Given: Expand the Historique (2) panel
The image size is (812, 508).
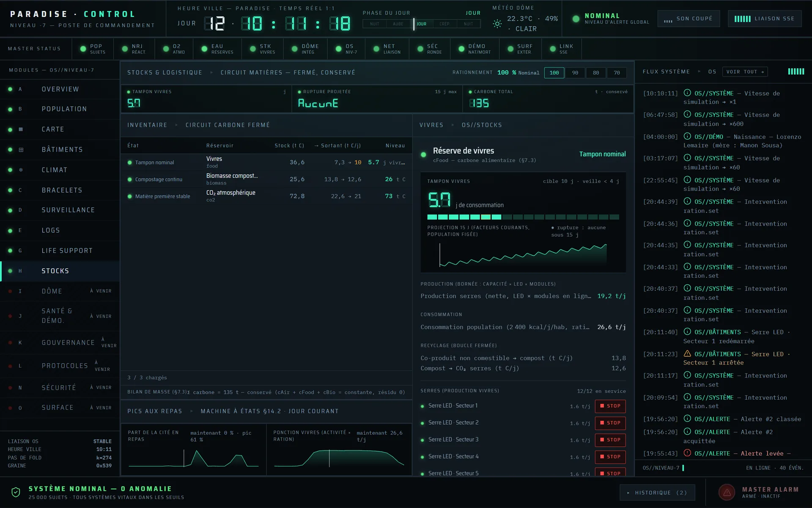Looking at the screenshot, I should click(x=657, y=493).
